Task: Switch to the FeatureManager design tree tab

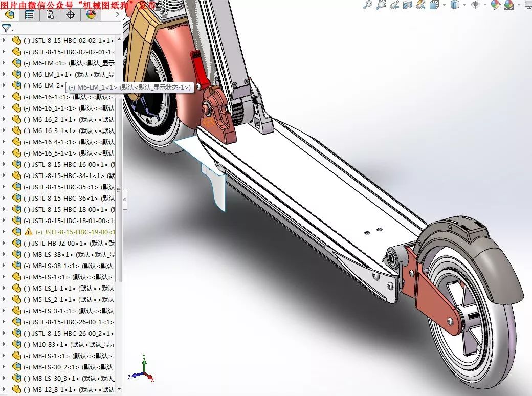Action: tap(10, 15)
